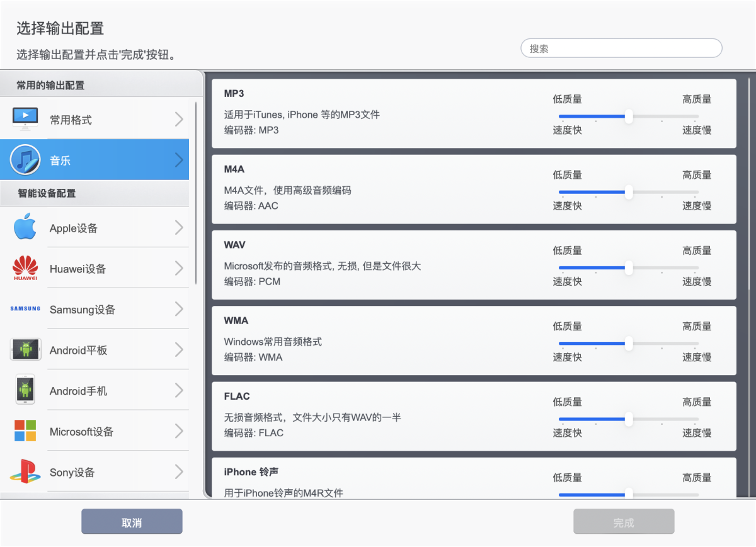The image size is (756, 547).
Task: Choose the Android平板 tablet icon
Action: [25, 349]
